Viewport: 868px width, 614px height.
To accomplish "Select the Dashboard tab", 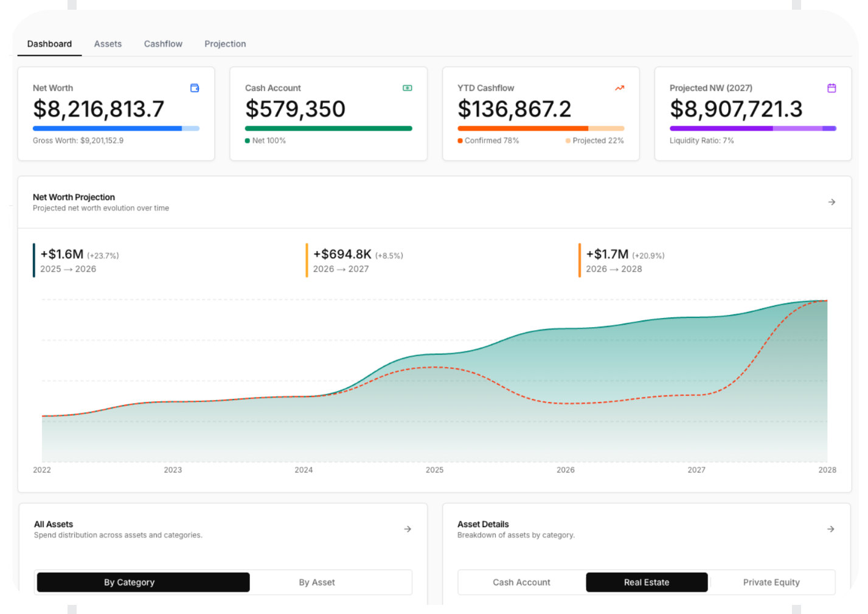I will pos(49,44).
